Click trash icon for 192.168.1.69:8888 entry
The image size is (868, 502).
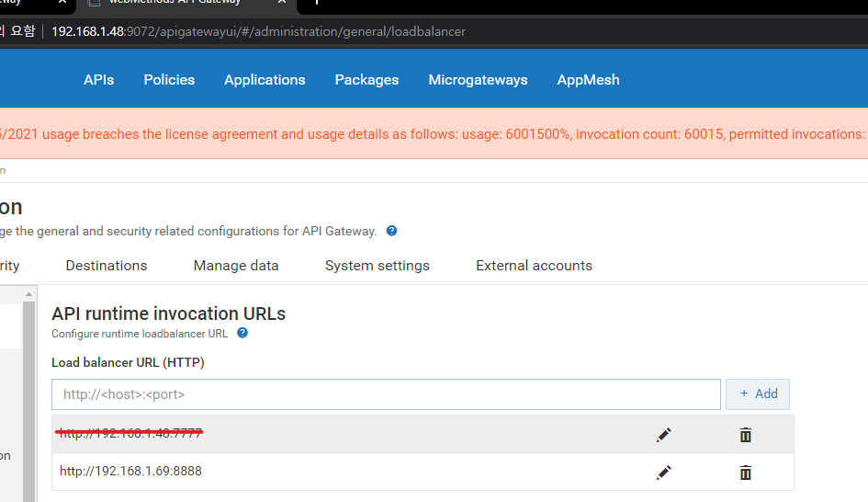click(x=745, y=473)
